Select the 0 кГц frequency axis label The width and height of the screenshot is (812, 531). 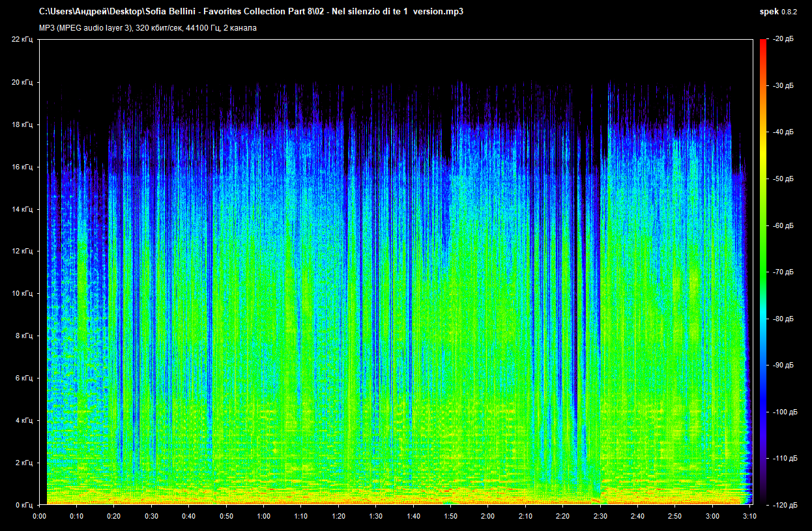[23, 505]
